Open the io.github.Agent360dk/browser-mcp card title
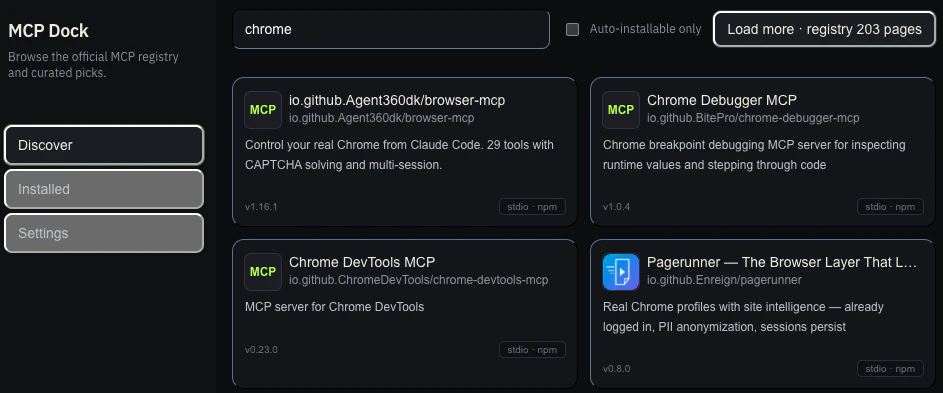 tap(397, 101)
